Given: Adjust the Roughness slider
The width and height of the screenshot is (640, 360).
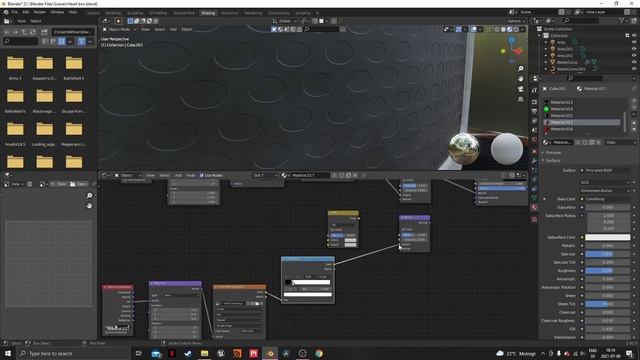Looking at the screenshot, I should point(608,271).
